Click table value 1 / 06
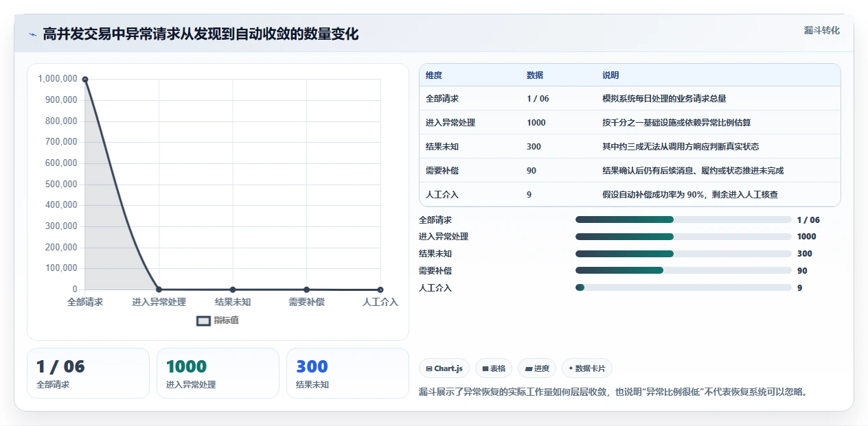Image resolution: width=868 pixels, height=426 pixels. coord(538,99)
